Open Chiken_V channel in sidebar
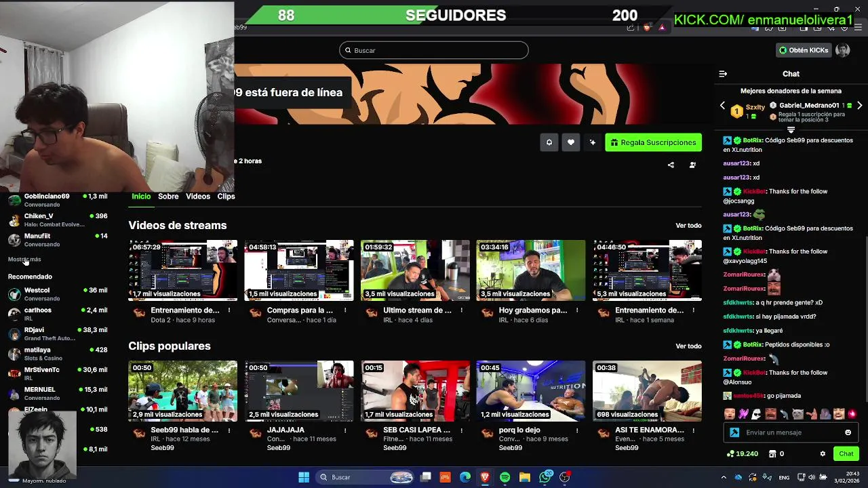 (x=58, y=220)
